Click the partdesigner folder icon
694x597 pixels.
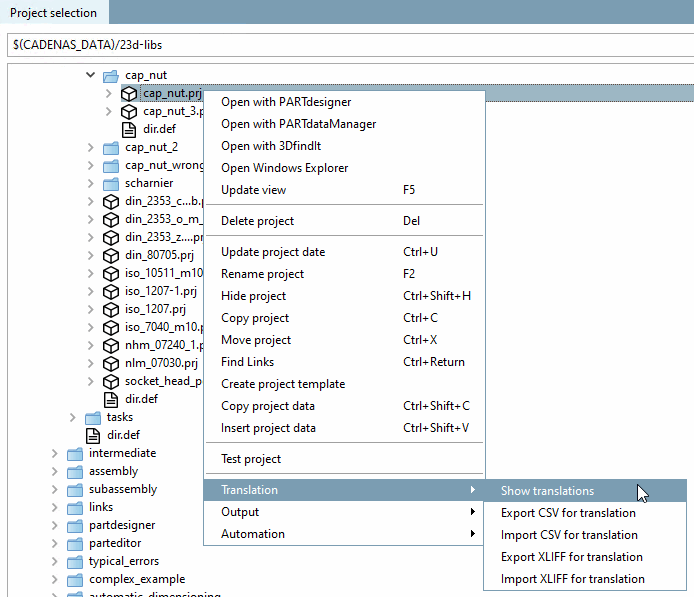(74, 525)
